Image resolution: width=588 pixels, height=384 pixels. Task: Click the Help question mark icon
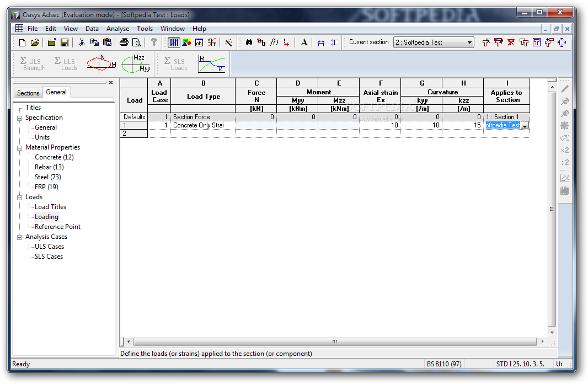point(154,42)
